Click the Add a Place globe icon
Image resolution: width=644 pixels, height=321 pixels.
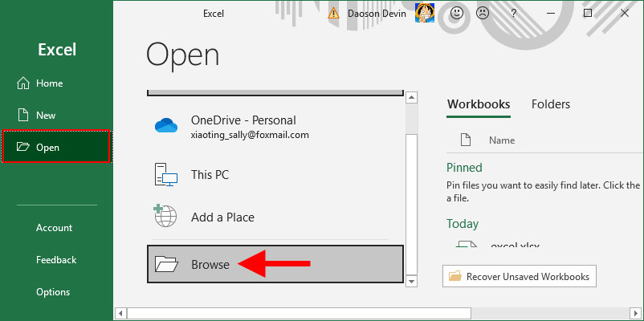click(165, 216)
